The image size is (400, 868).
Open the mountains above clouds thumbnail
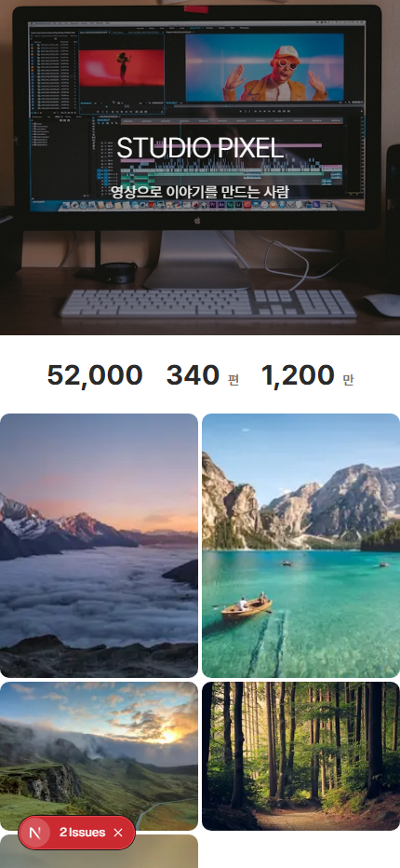pos(99,545)
